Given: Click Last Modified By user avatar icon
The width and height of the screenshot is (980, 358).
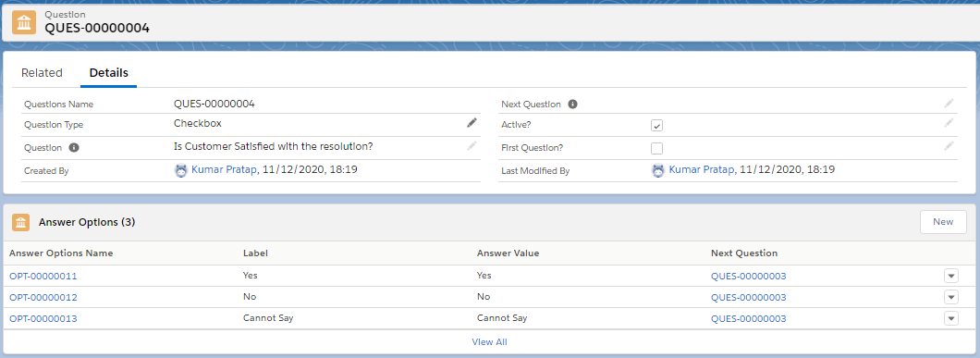Looking at the screenshot, I should pos(658,170).
